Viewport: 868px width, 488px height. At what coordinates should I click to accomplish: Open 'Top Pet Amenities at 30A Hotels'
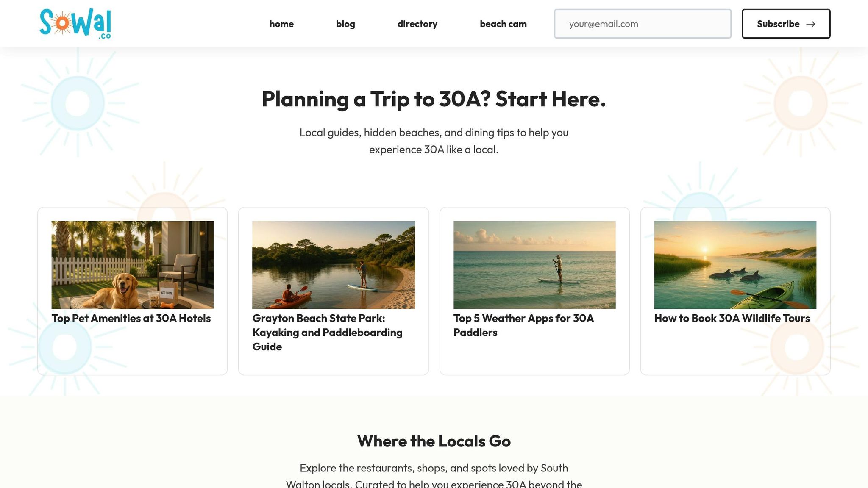pyautogui.click(x=131, y=318)
